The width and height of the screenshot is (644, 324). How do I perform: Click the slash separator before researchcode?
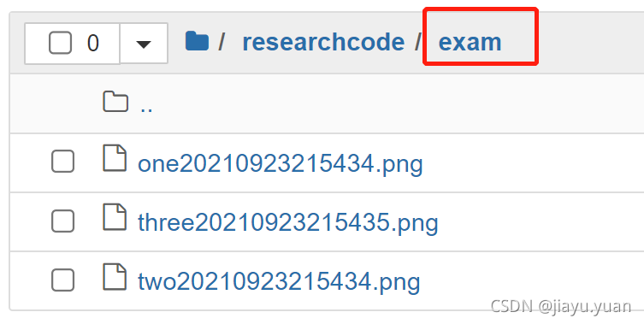pos(222,42)
